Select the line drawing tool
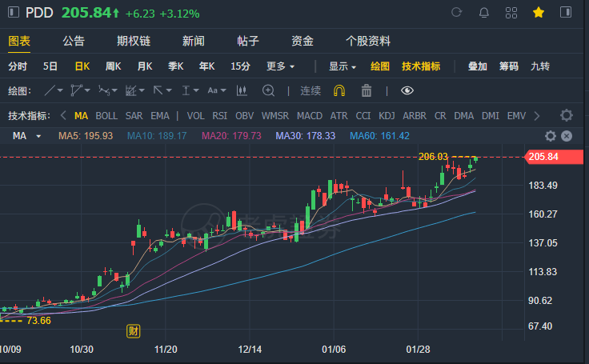Screen dimensions: 589x364 click(50, 90)
